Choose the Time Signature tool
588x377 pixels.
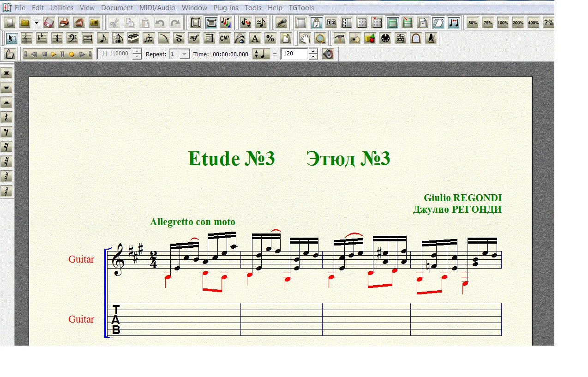coord(57,38)
